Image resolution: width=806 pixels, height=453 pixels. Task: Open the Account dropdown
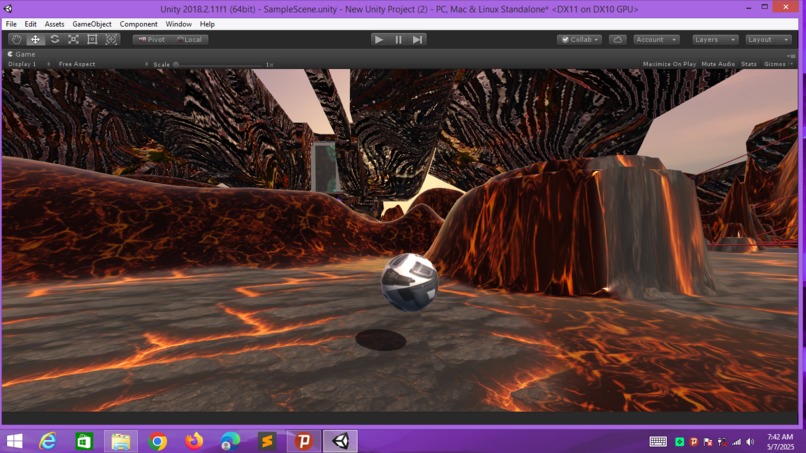656,40
